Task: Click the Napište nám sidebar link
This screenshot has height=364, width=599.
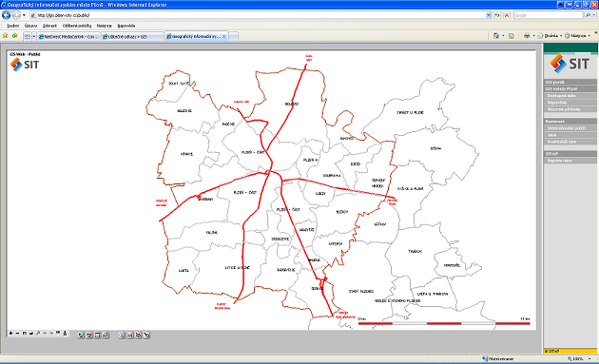Action: tap(570, 161)
